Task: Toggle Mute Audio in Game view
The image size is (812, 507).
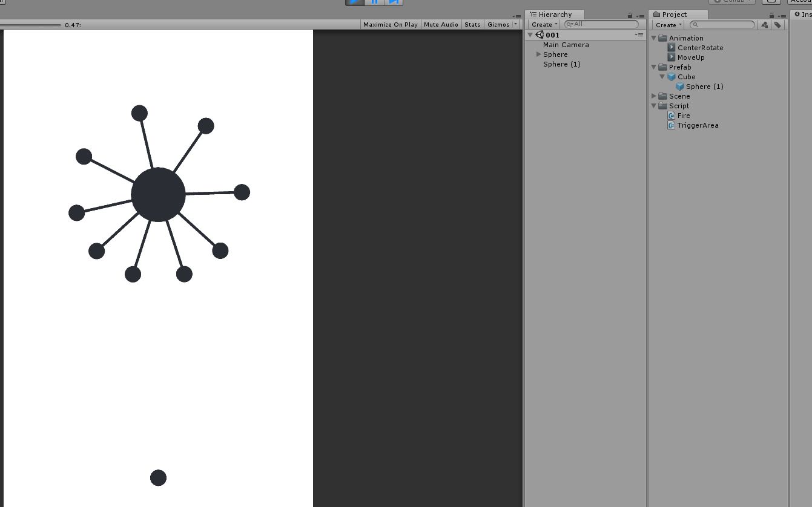Action: (x=441, y=24)
